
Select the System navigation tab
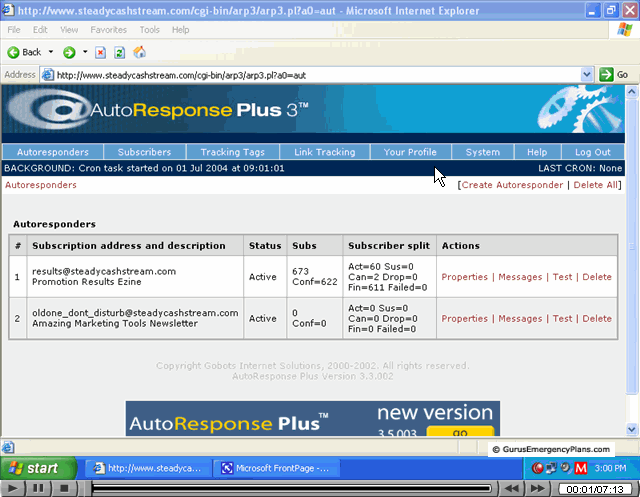483,152
